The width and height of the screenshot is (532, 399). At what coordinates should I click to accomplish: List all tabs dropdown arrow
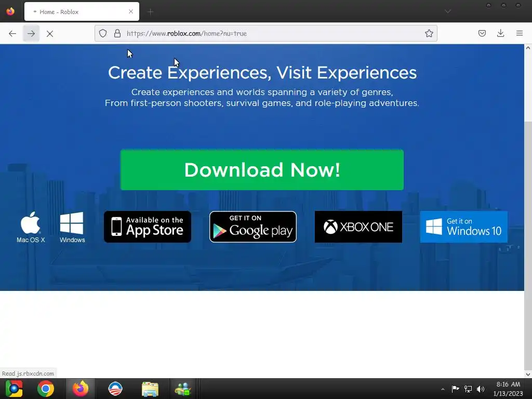click(448, 11)
